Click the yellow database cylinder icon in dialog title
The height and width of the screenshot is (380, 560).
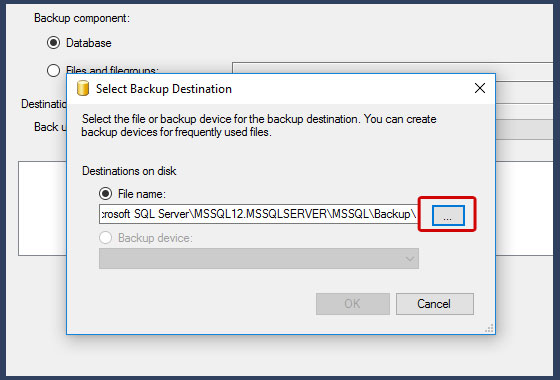[x=83, y=88]
